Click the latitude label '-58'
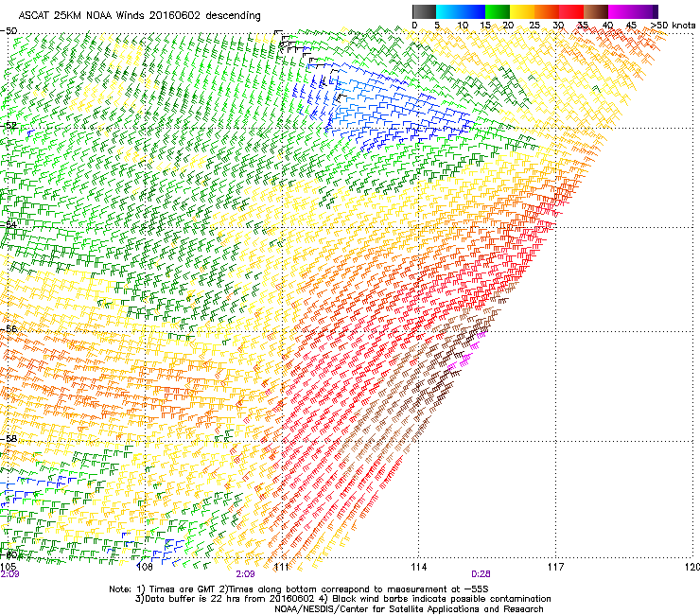Viewport: 700px width, 615px height. (9, 439)
